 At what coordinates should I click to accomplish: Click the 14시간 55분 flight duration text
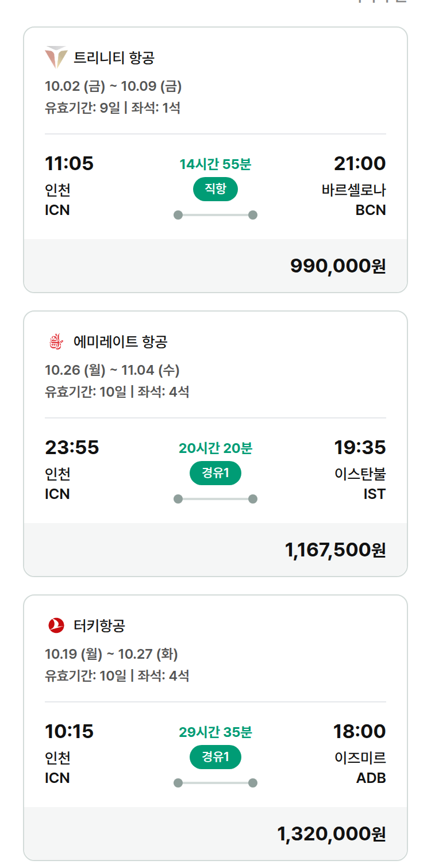point(215,164)
